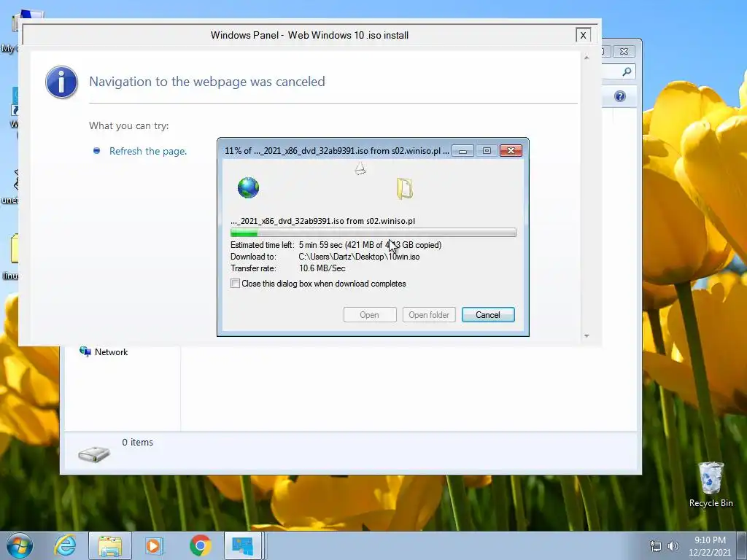The height and width of the screenshot is (560, 747).
Task: Cancel the ISO download
Action: [488, 315]
